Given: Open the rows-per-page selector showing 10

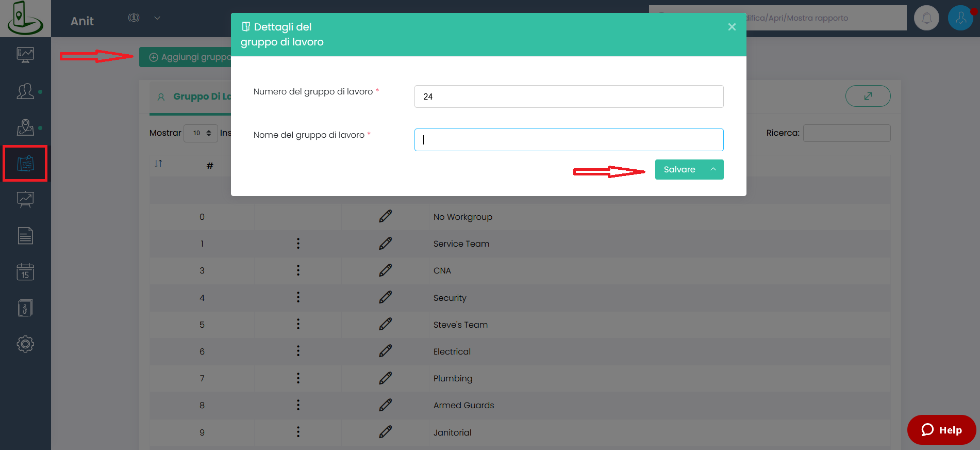Looking at the screenshot, I should pyautogui.click(x=201, y=133).
